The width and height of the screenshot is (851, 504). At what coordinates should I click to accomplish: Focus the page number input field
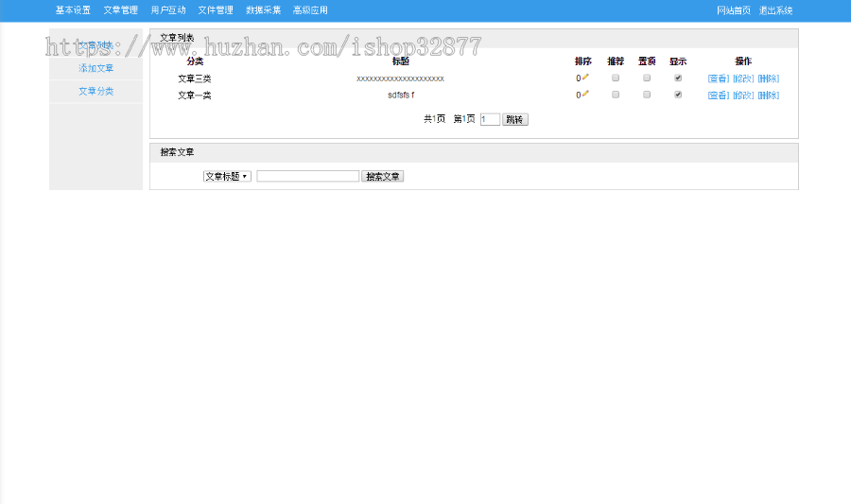(x=490, y=119)
